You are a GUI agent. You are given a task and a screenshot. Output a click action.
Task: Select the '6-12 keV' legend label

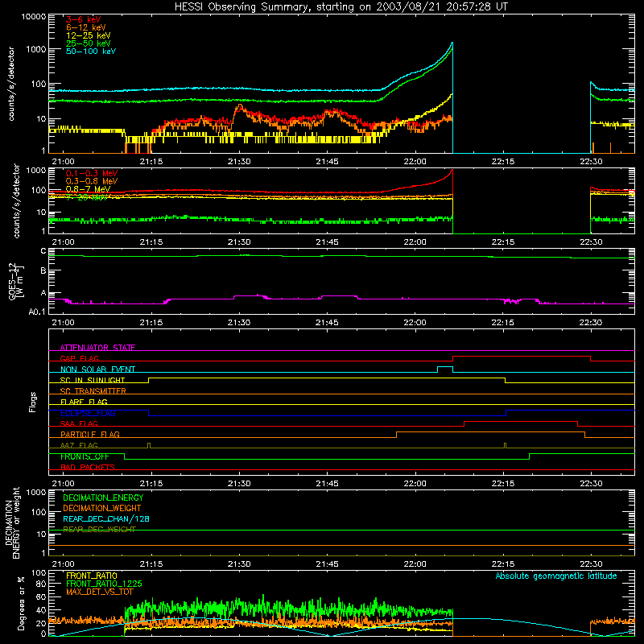click(x=86, y=27)
